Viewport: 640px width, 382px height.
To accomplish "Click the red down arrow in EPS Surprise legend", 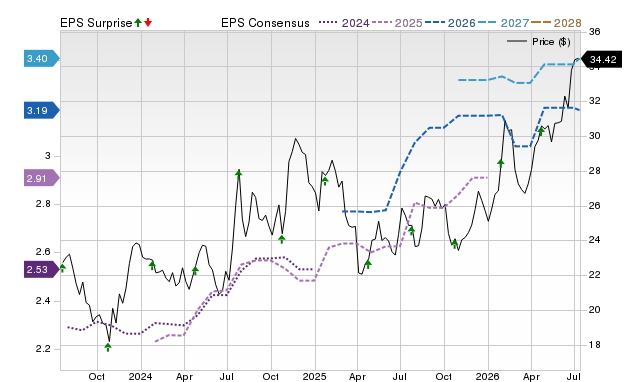I will [148, 22].
